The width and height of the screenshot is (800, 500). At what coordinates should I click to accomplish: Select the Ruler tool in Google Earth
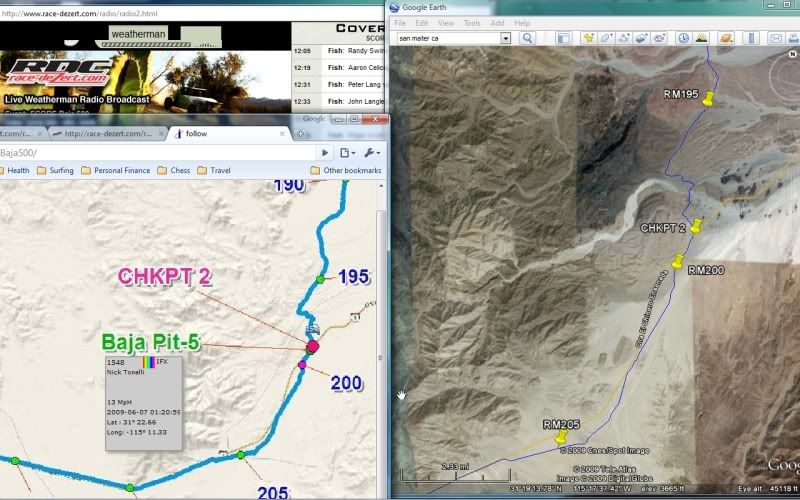751,38
